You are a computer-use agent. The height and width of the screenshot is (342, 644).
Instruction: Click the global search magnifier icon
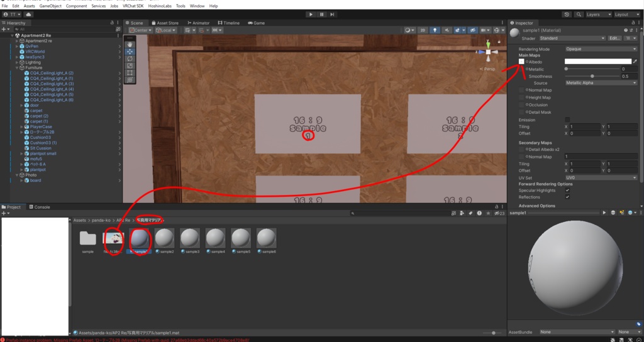pyautogui.click(x=579, y=14)
